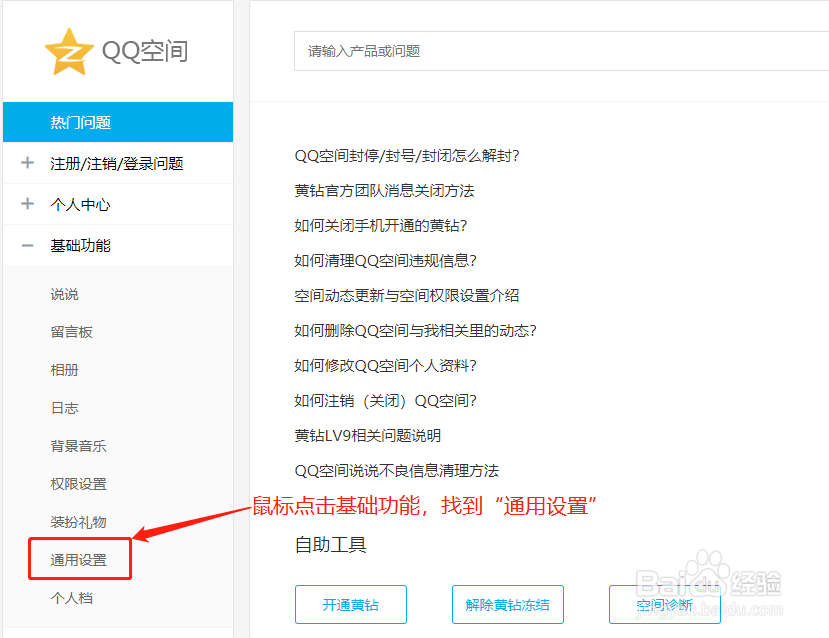Open the 注册/注销/登录问题 category

(x=117, y=163)
